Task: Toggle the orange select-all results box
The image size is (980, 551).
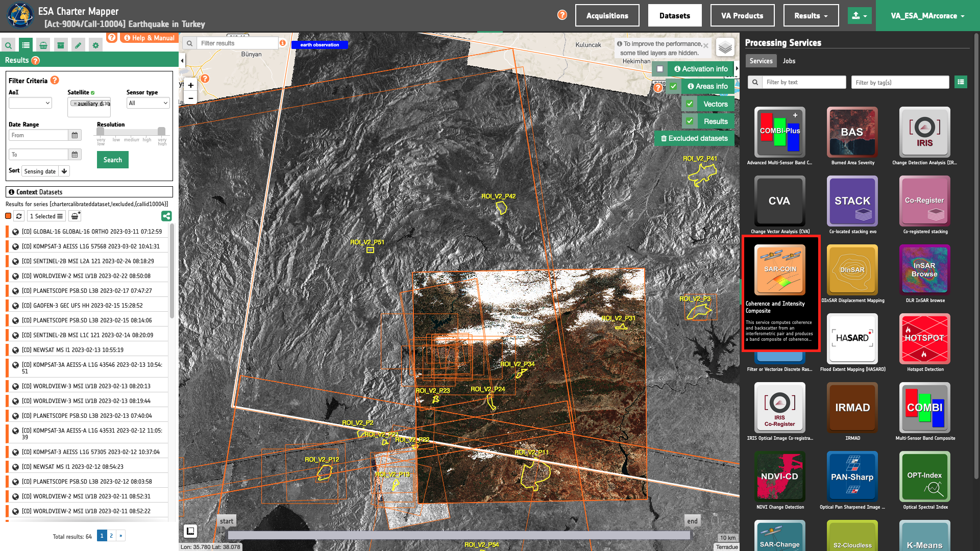Action: click(8, 216)
